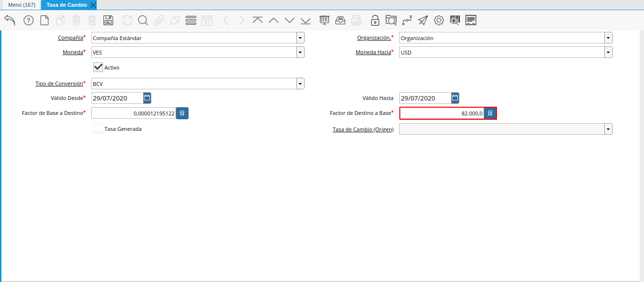Create a new record with the blank page icon
This screenshot has width=644, height=282.
[x=44, y=20]
